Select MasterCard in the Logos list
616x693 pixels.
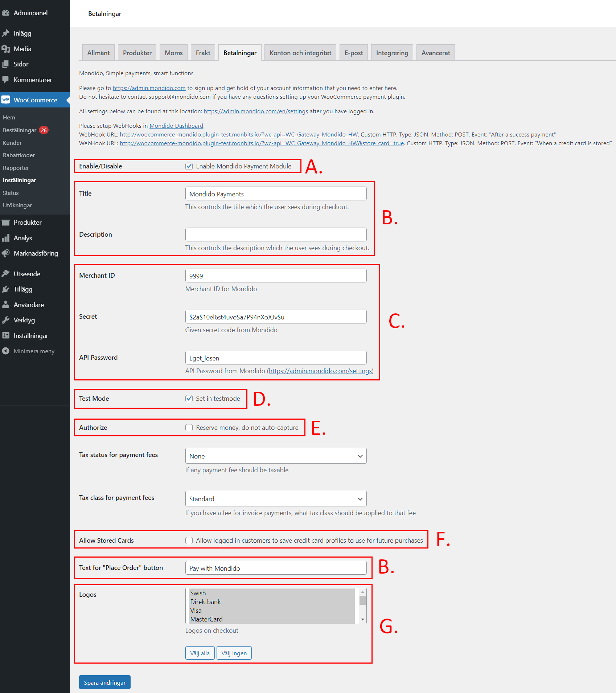point(272,619)
